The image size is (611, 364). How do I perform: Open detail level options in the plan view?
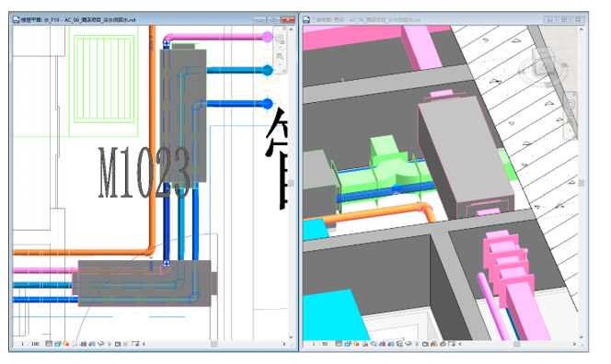pyautogui.click(x=49, y=344)
